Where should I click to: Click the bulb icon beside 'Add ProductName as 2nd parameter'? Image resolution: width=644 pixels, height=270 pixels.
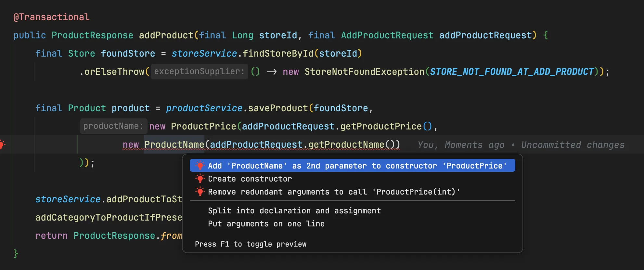pos(200,166)
